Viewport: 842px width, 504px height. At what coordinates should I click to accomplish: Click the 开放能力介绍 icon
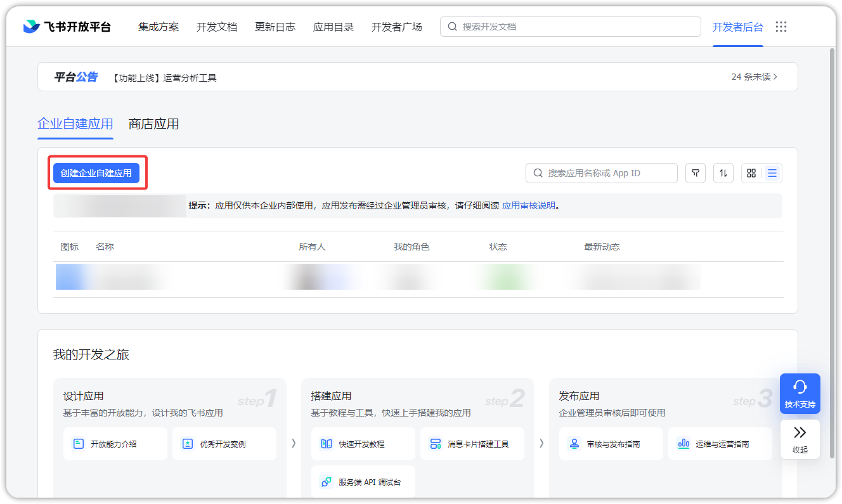[79, 444]
